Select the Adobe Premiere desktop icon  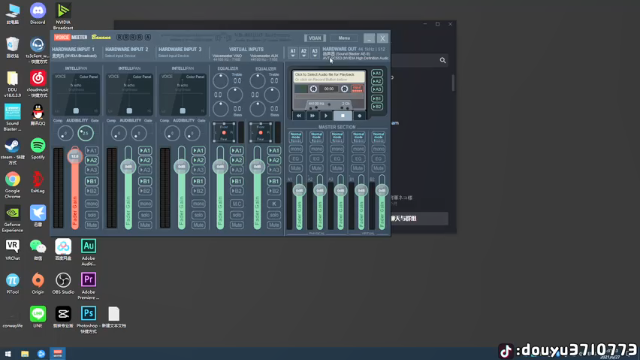coord(88,286)
